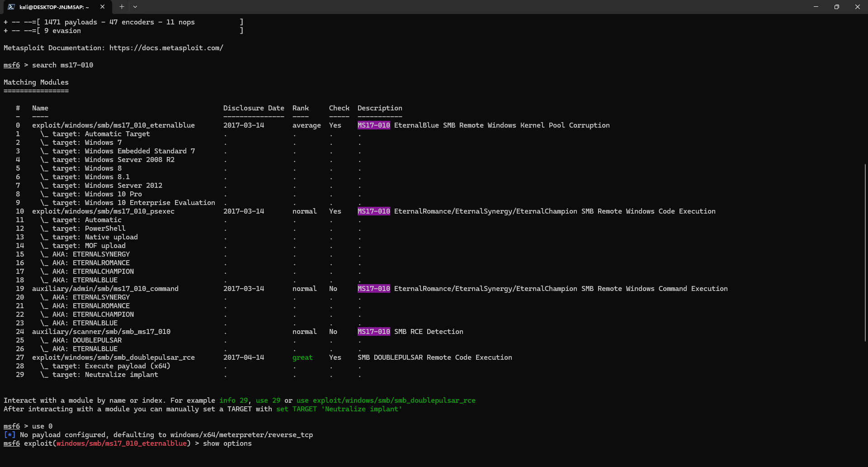Click the 'search ms17-010' command text
The image size is (868, 467).
coord(63,65)
